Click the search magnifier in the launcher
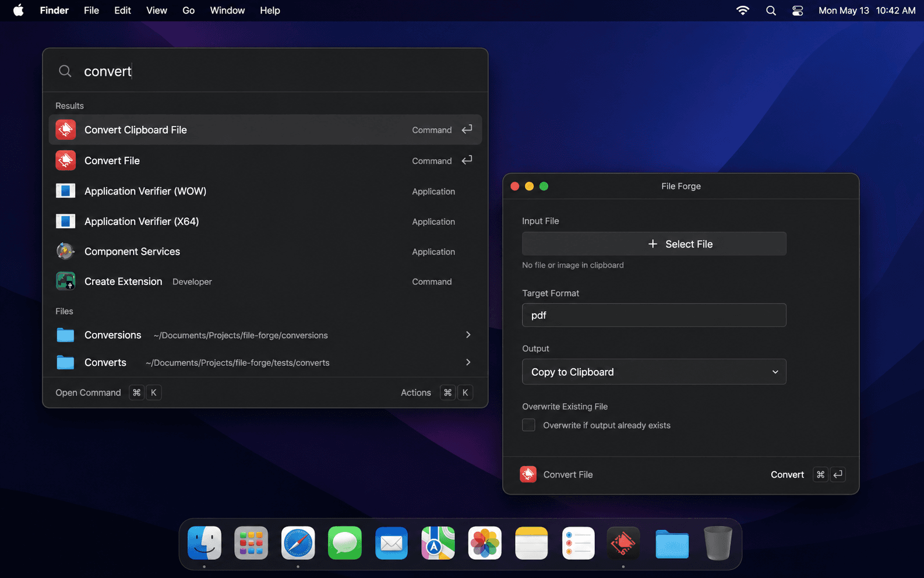 (65, 71)
